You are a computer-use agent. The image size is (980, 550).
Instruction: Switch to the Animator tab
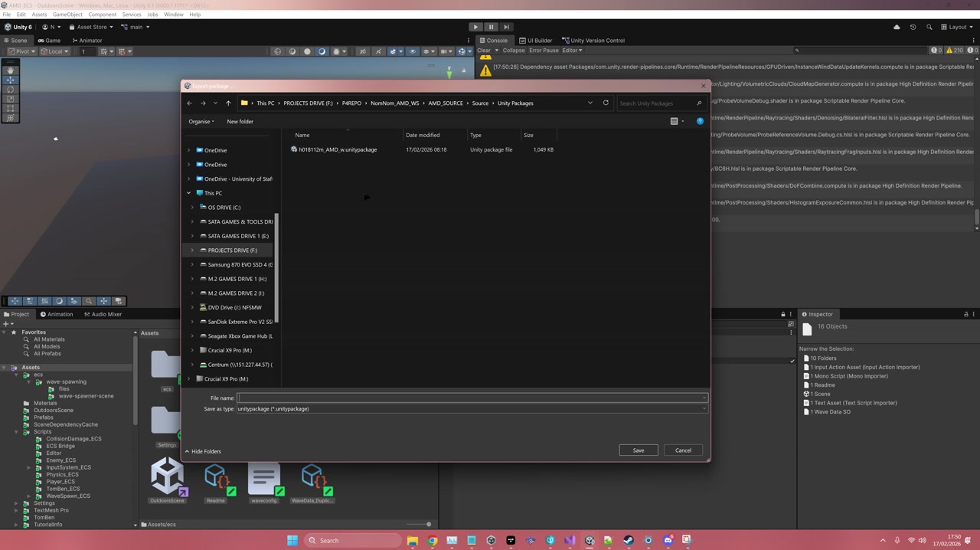coord(87,41)
